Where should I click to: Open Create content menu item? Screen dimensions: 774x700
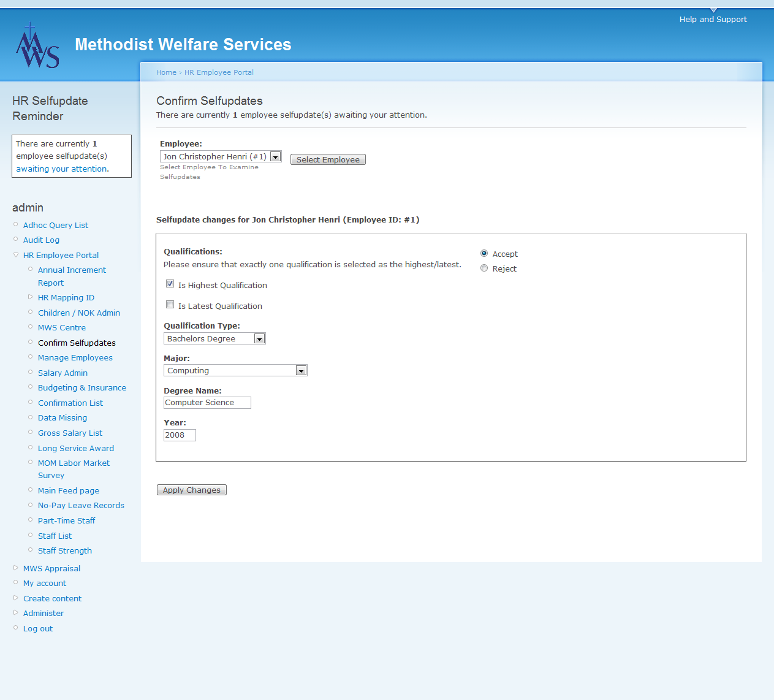point(52,598)
